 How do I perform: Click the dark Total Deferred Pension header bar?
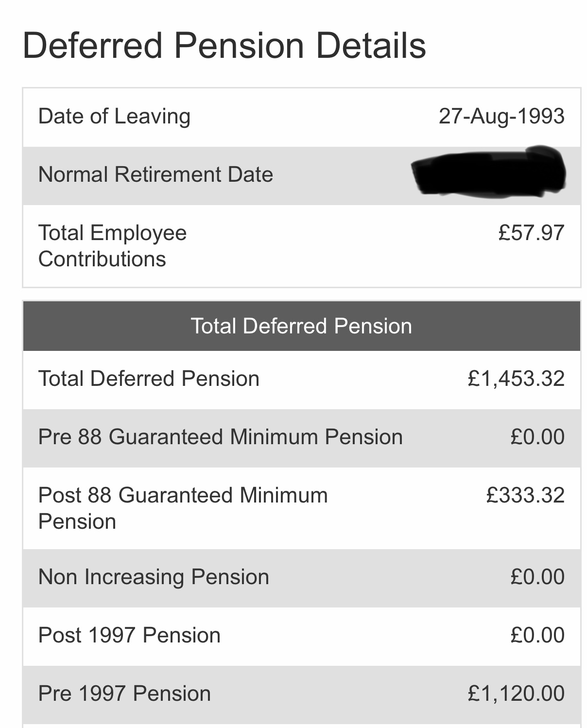[x=302, y=326]
